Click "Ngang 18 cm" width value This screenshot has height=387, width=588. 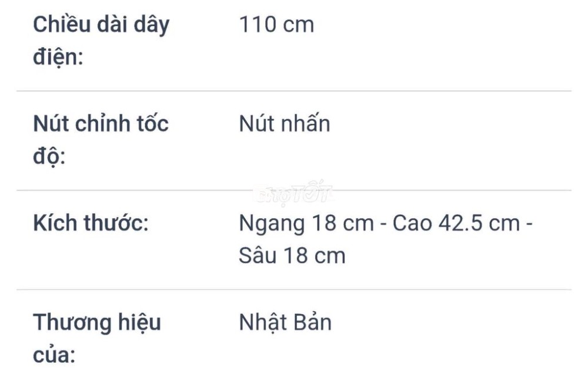pos(307,224)
